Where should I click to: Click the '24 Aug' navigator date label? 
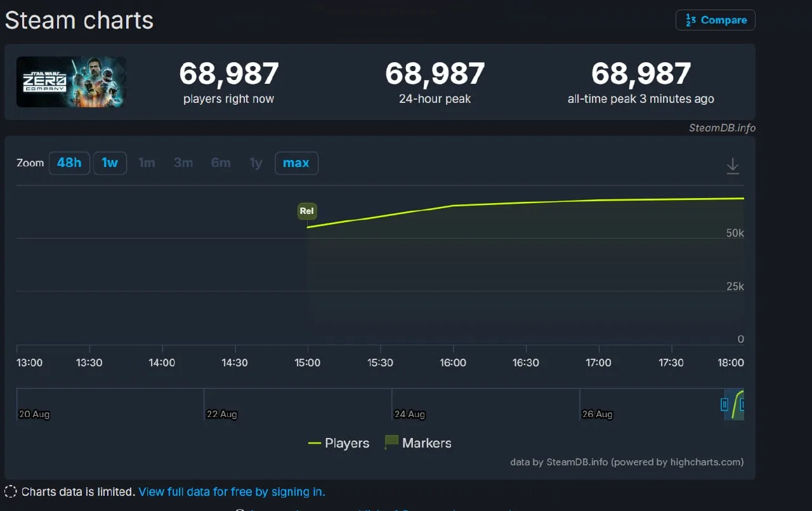pos(410,415)
